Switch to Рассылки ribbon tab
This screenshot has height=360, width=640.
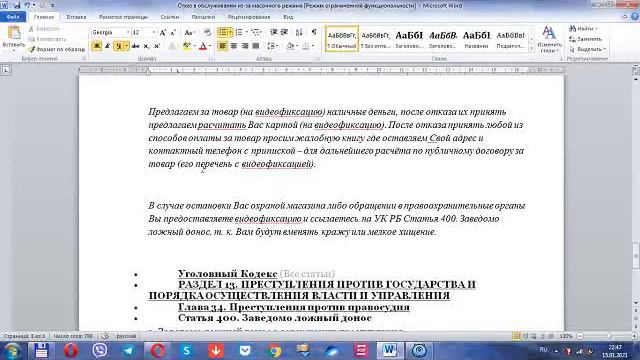[203, 17]
